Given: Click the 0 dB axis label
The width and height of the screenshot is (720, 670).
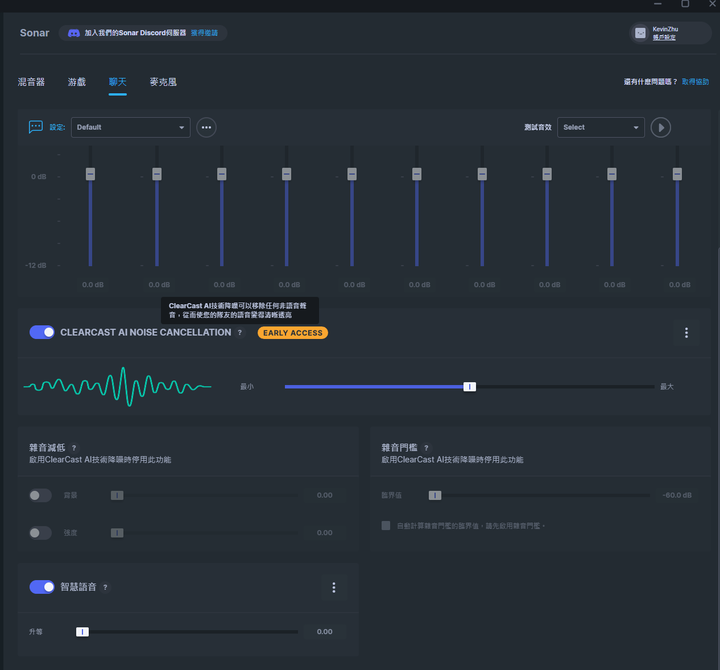Looking at the screenshot, I should point(39,177).
